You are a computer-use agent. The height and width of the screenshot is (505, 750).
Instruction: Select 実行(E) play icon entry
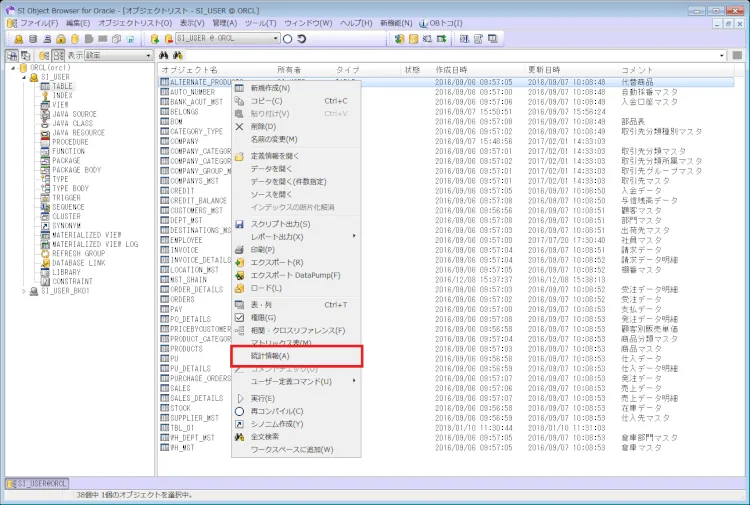pos(296,398)
